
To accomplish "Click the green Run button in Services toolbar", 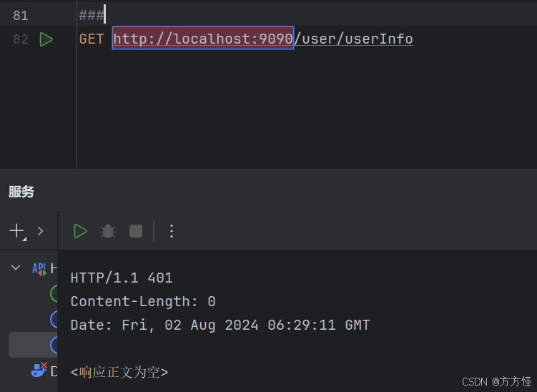I will [x=81, y=231].
